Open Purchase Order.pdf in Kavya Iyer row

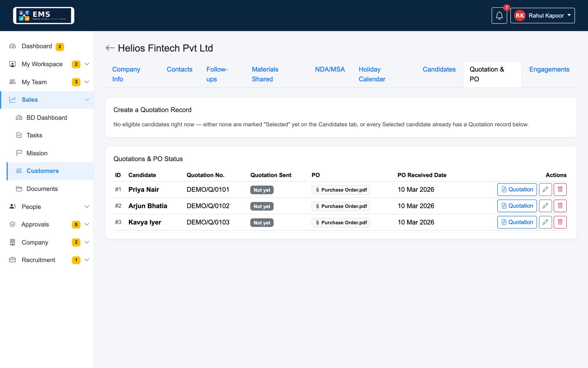click(341, 223)
